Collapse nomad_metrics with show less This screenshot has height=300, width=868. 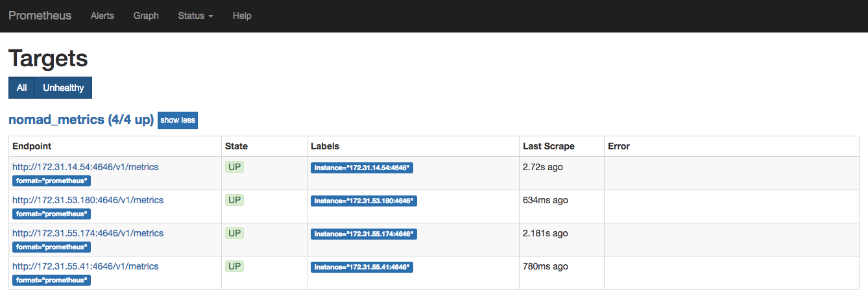pyautogui.click(x=178, y=120)
